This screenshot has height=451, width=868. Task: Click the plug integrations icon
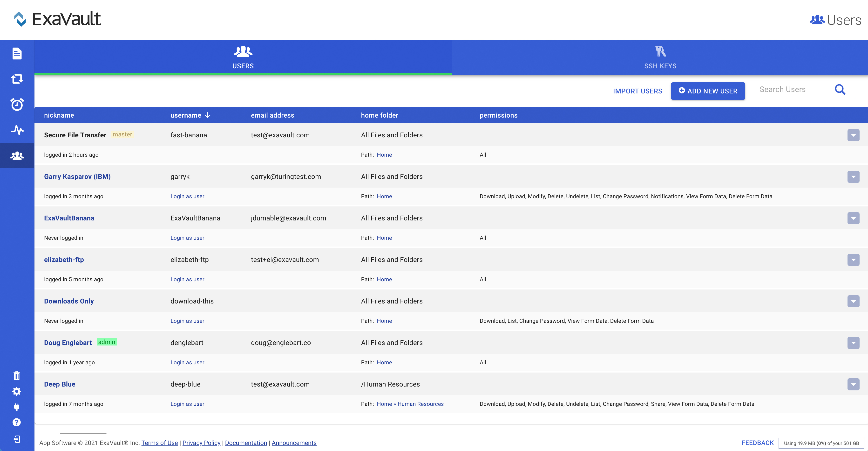coord(16,407)
